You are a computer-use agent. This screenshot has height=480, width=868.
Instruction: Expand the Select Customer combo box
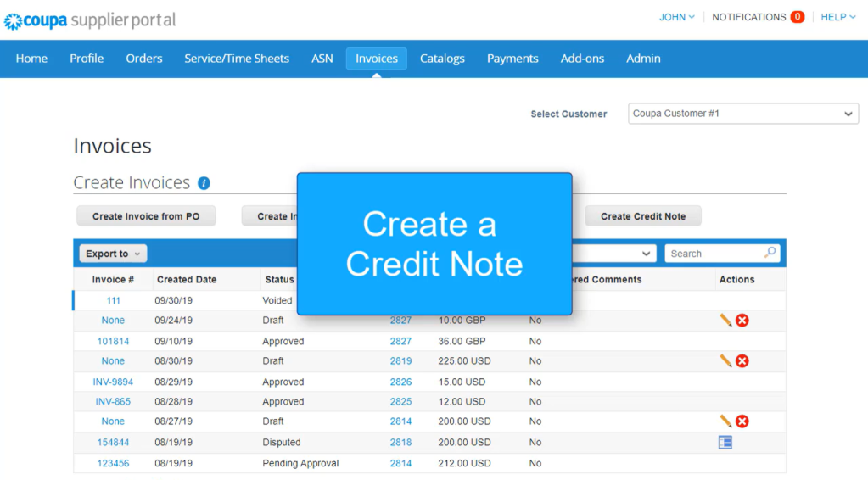tap(743, 114)
